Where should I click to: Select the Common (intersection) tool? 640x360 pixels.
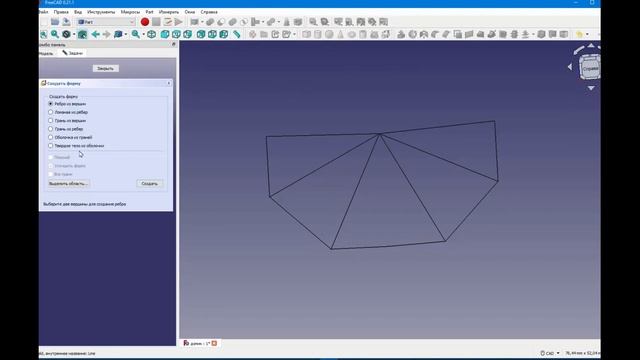244,22
